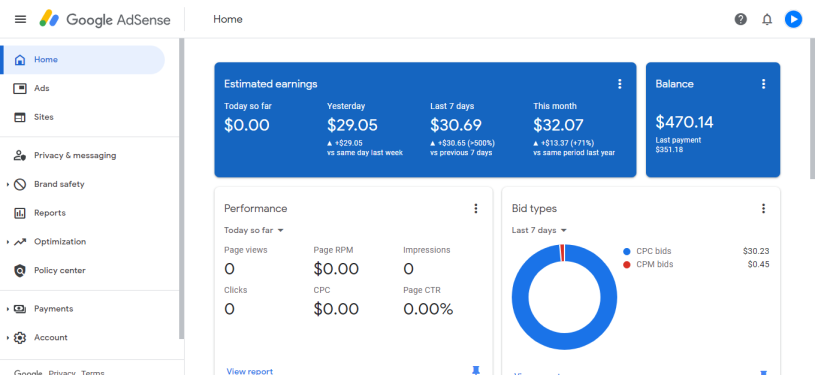815x375 pixels.
Task: Click the Reports chart icon
Action: point(20,213)
